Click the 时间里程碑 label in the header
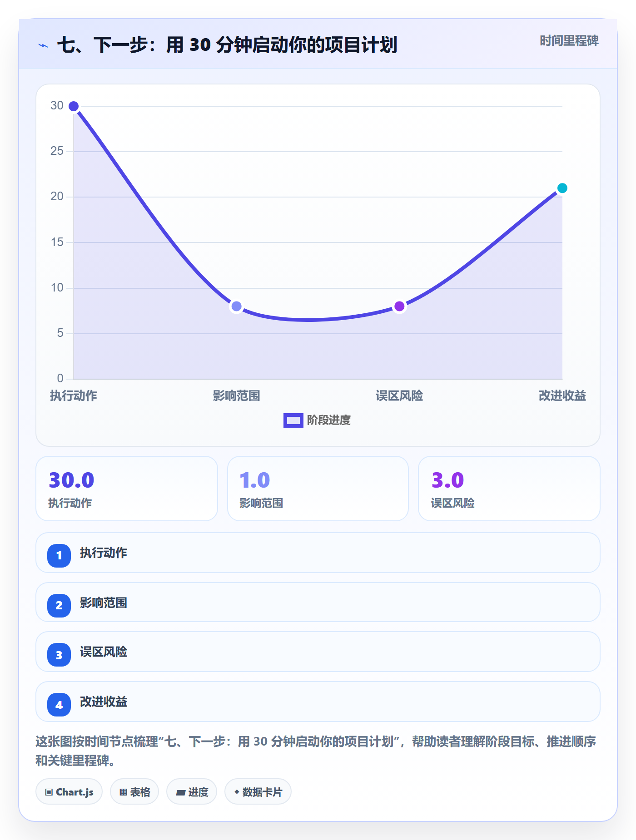This screenshot has height=840, width=636. (569, 41)
